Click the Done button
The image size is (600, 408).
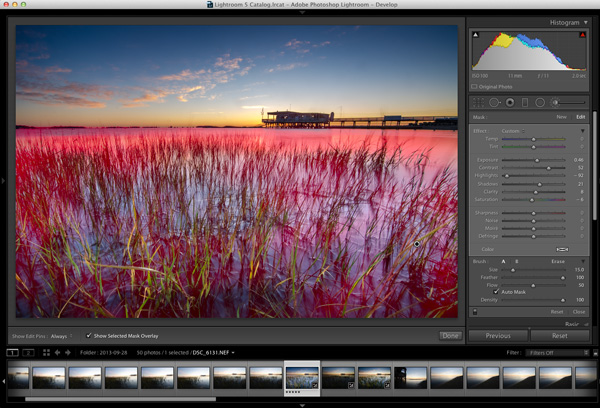(450, 336)
